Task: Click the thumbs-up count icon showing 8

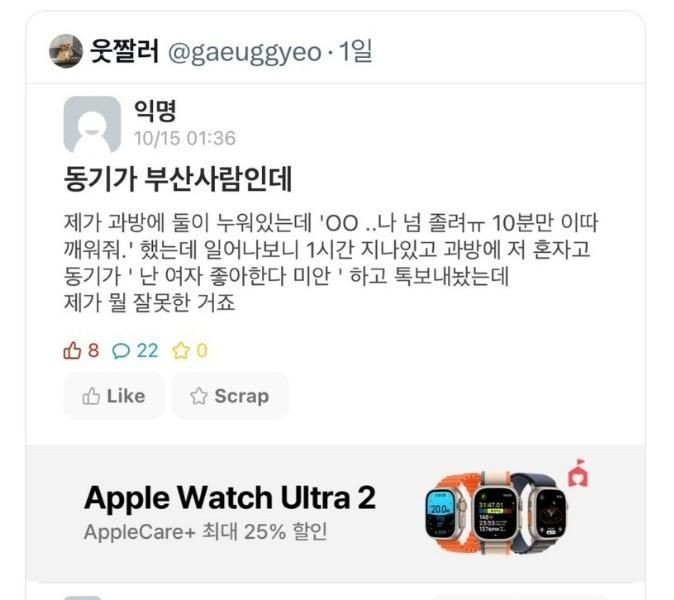Action: pos(72,351)
